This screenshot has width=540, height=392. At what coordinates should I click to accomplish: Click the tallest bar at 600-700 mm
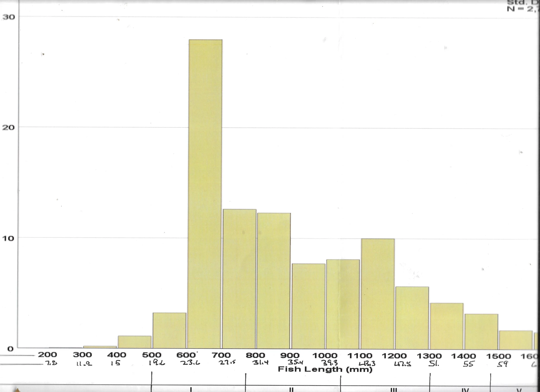[x=205, y=194]
